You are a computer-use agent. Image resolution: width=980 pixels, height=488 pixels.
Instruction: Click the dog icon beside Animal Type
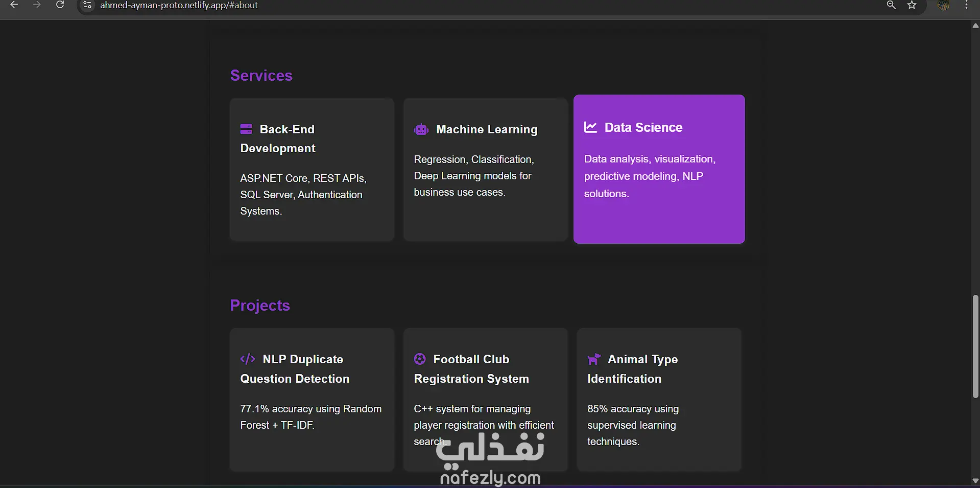click(593, 359)
